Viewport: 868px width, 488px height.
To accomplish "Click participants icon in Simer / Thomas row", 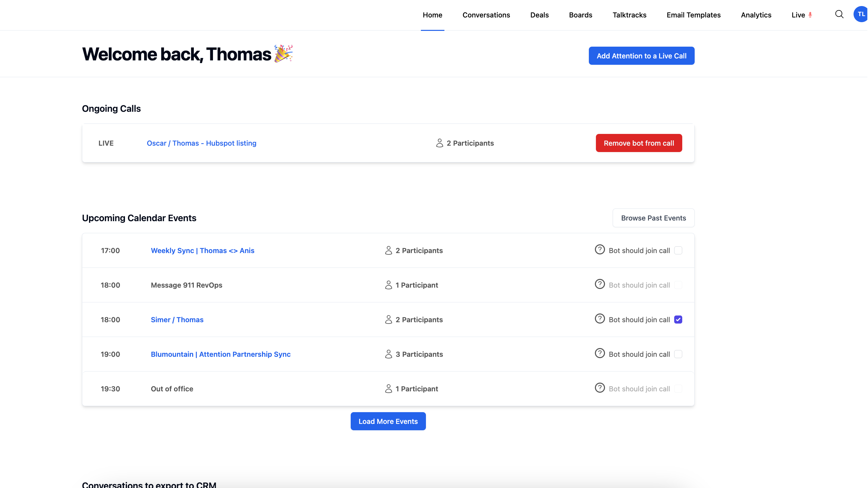I will click(x=389, y=320).
